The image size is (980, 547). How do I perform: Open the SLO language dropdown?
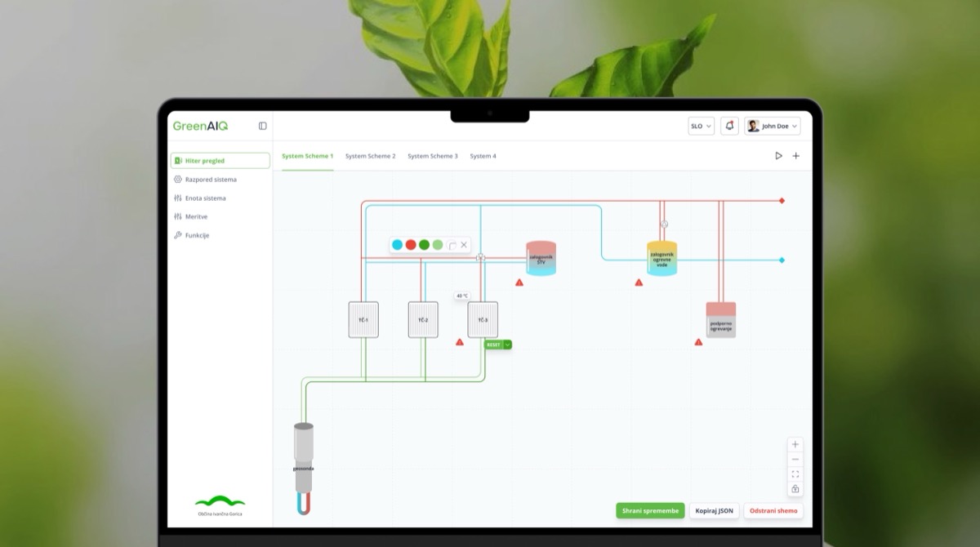[701, 126]
